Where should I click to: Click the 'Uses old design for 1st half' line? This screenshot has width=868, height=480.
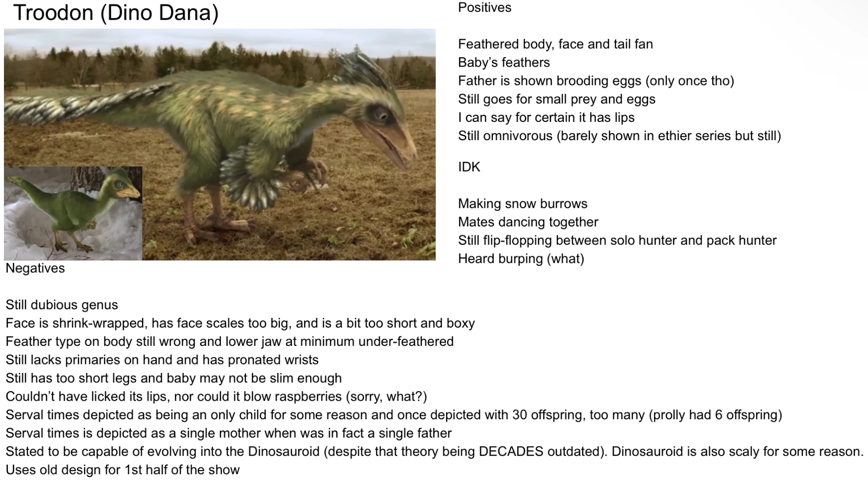[123, 470]
